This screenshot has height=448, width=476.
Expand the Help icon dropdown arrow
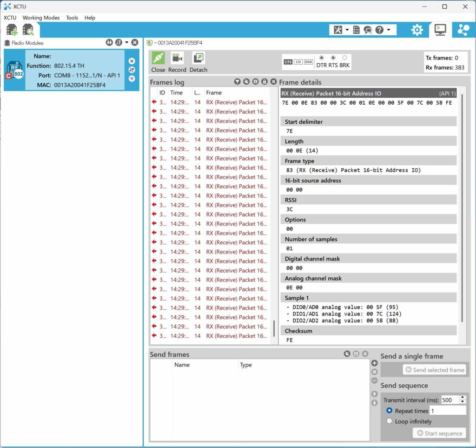[389, 30]
